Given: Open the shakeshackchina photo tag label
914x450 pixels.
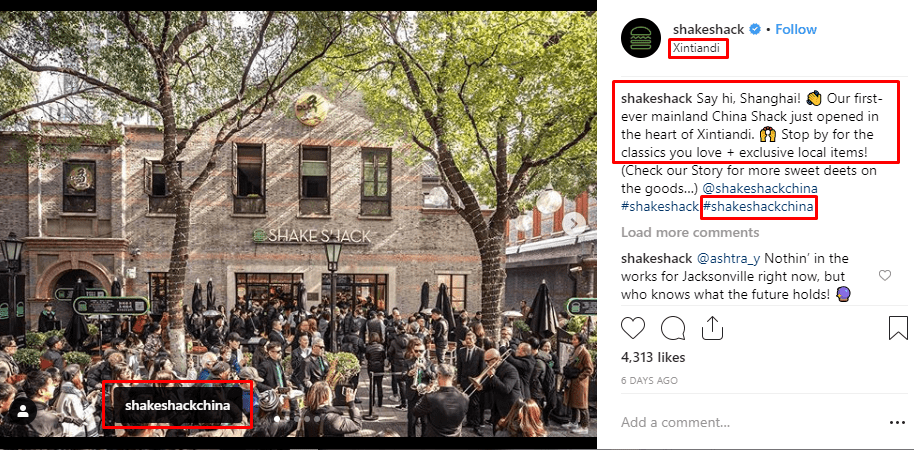Looking at the screenshot, I should pyautogui.click(x=177, y=405).
